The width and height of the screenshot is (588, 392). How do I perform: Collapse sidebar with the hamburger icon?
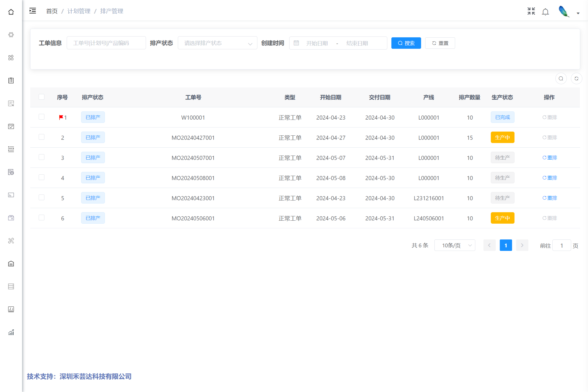point(33,11)
